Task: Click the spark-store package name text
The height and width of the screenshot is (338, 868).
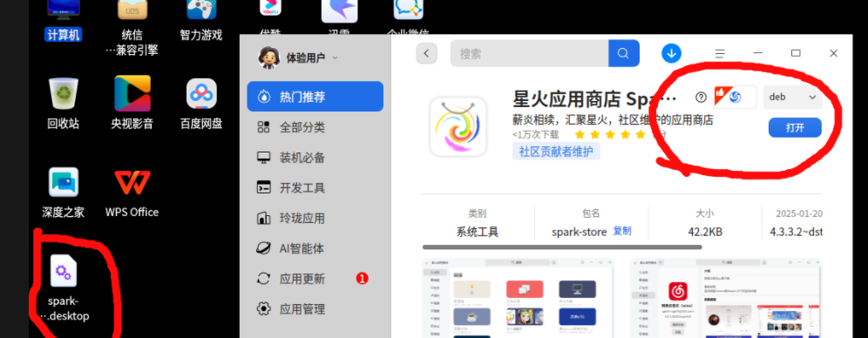Action: click(579, 232)
